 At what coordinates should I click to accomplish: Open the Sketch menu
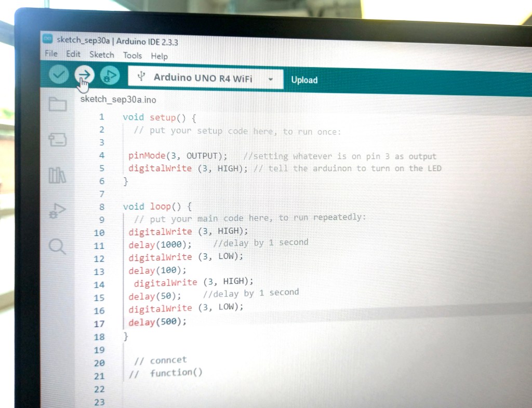pyautogui.click(x=101, y=55)
